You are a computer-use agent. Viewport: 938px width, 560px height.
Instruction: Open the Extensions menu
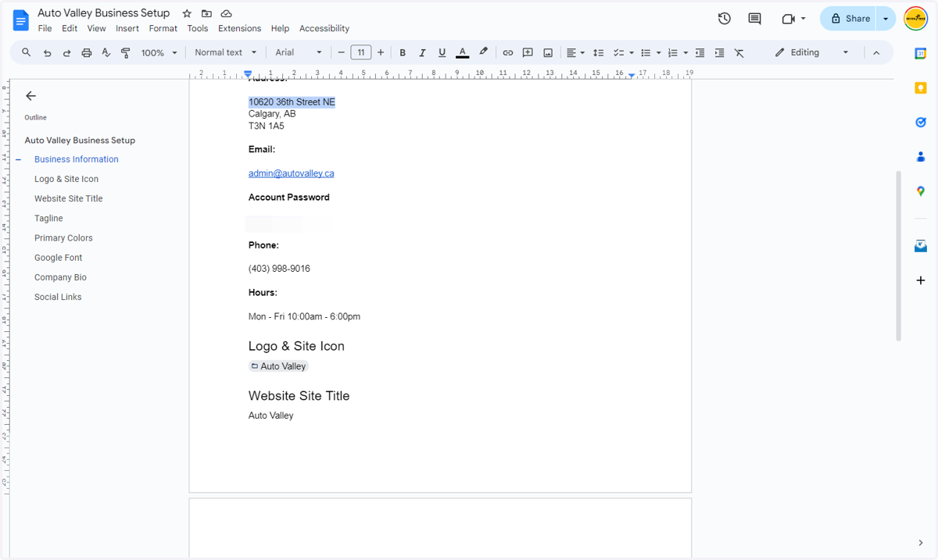[239, 28]
